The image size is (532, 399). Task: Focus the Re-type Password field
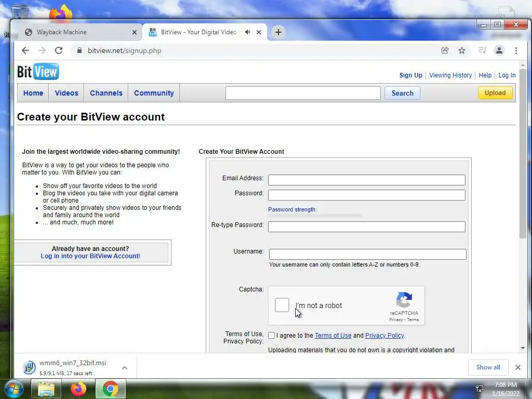[366, 227]
